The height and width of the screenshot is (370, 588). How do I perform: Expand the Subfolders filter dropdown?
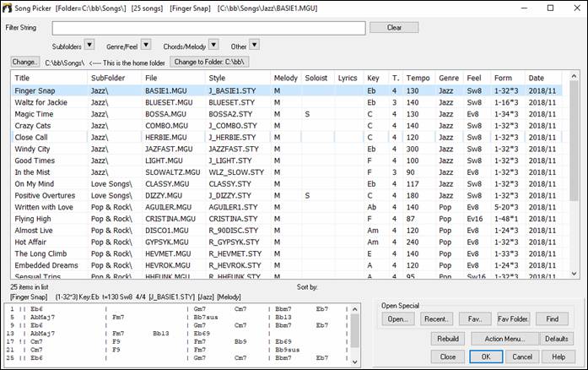point(90,45)
